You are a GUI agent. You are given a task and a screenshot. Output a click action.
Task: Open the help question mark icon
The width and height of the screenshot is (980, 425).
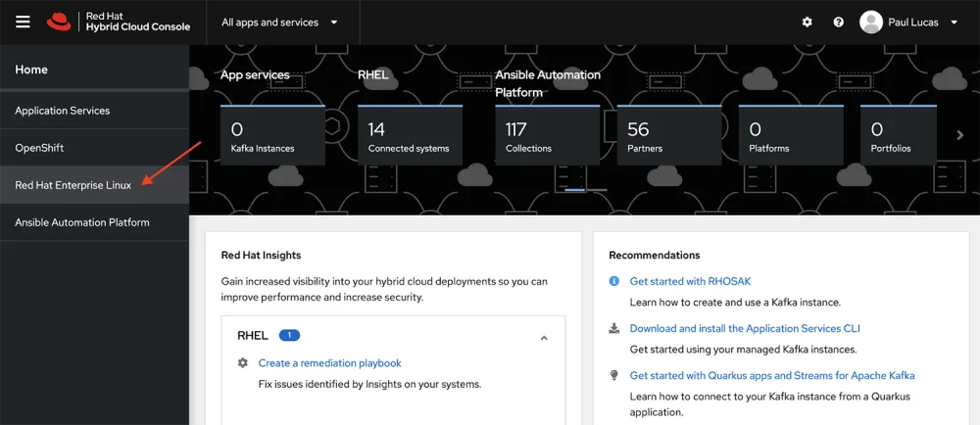[839, 22]
